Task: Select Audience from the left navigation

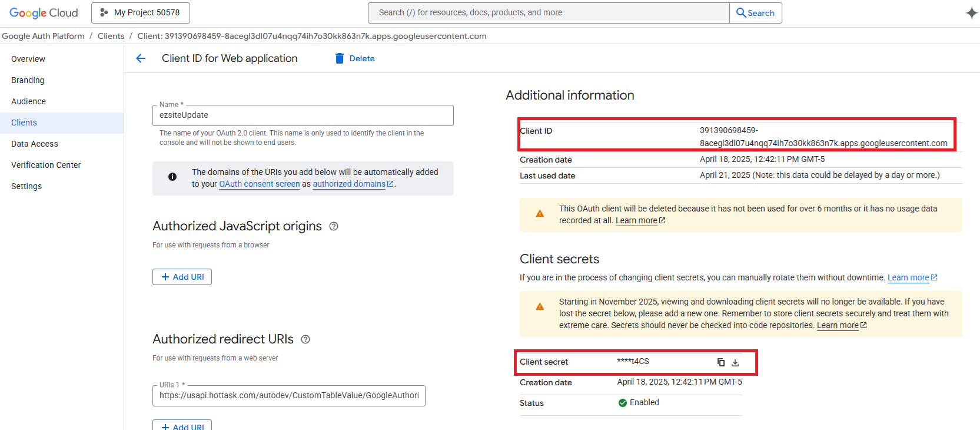Action: tap(28, 101)
